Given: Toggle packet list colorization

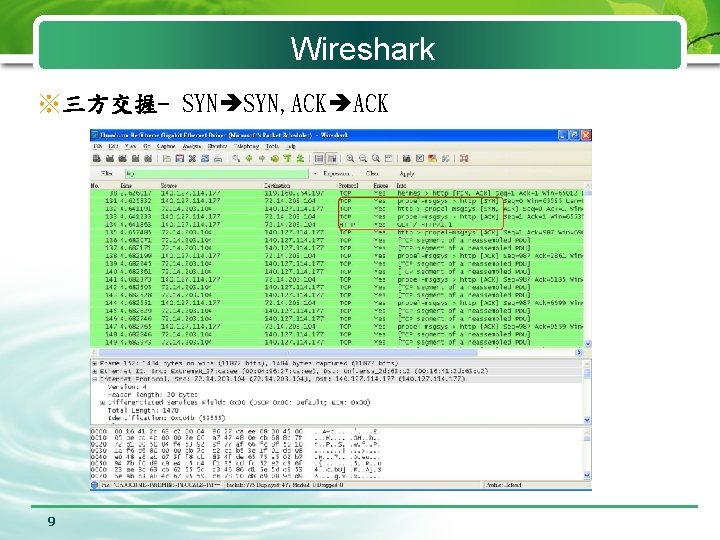Looking at the screenshot, I should (319, 158).
